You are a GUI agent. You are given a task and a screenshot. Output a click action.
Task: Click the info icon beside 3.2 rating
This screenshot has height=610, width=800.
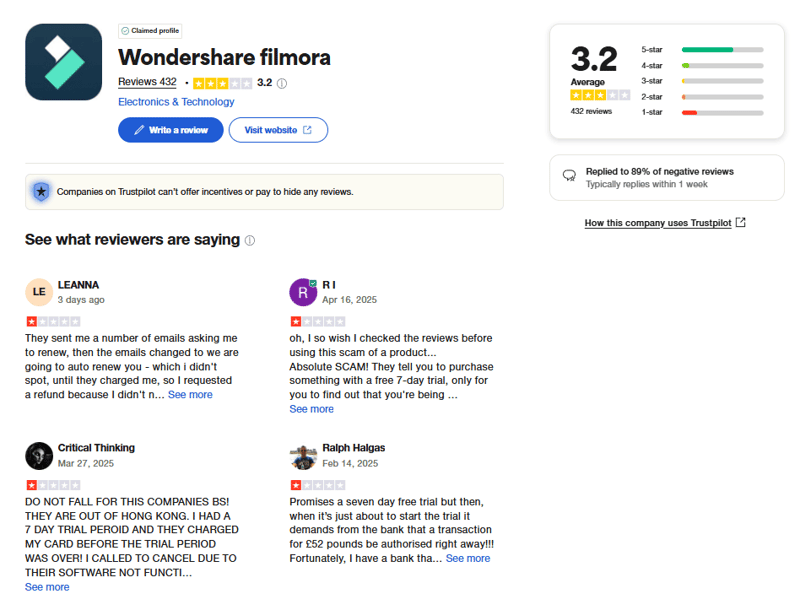[x=282, y=83]
